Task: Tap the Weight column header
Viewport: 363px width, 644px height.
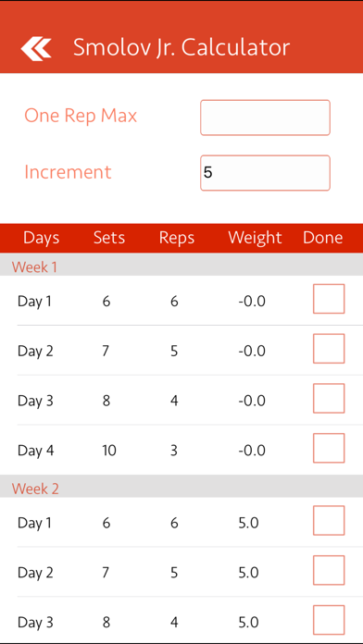Action: click(x=255, y=238)
